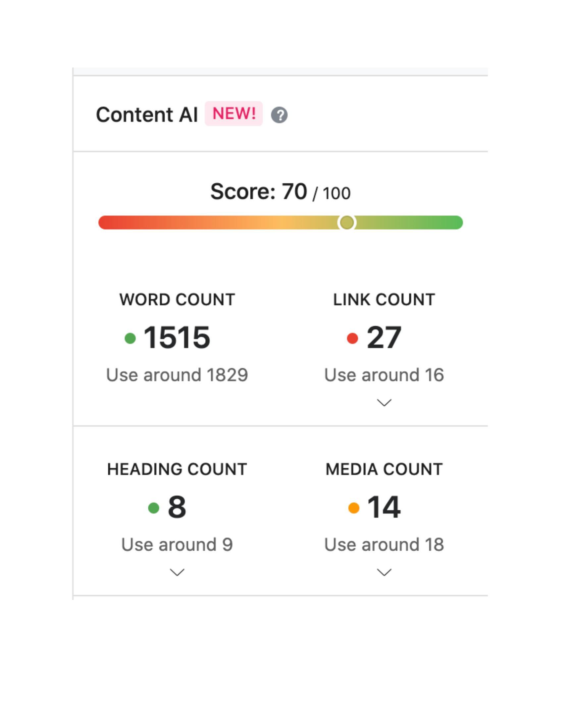Screen dimensions: 563x728
Task: Expand the Media Count details chevron
Action: (x=384, y=572)
